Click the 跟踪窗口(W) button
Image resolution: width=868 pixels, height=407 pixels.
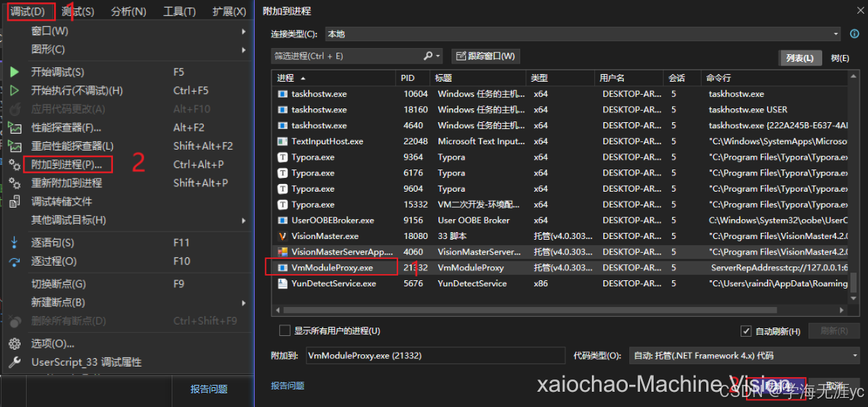485,56
